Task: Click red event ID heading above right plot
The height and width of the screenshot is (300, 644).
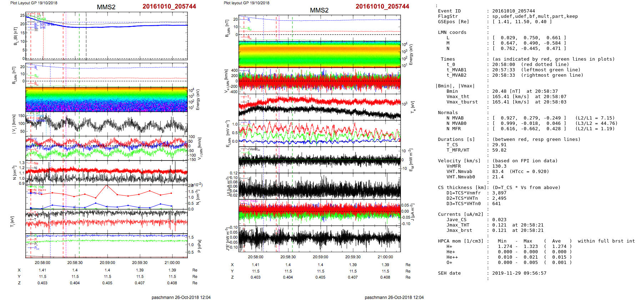Action: pyautogui.click(x=382, y=6)
